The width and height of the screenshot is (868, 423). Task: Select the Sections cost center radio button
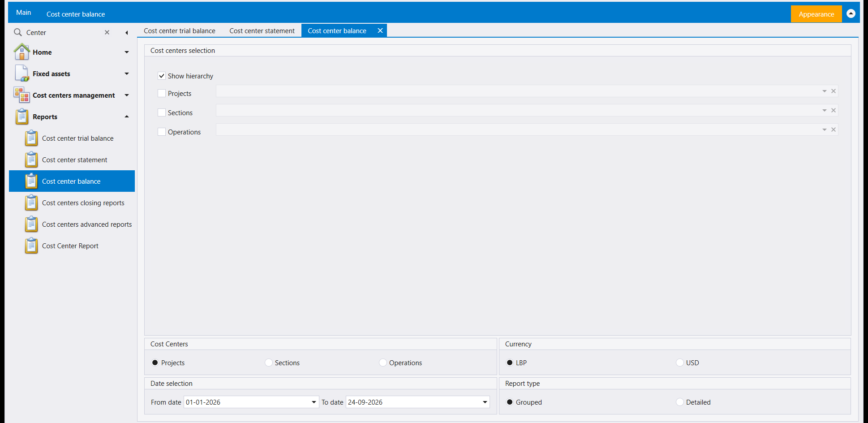click(x=269, y=363)
